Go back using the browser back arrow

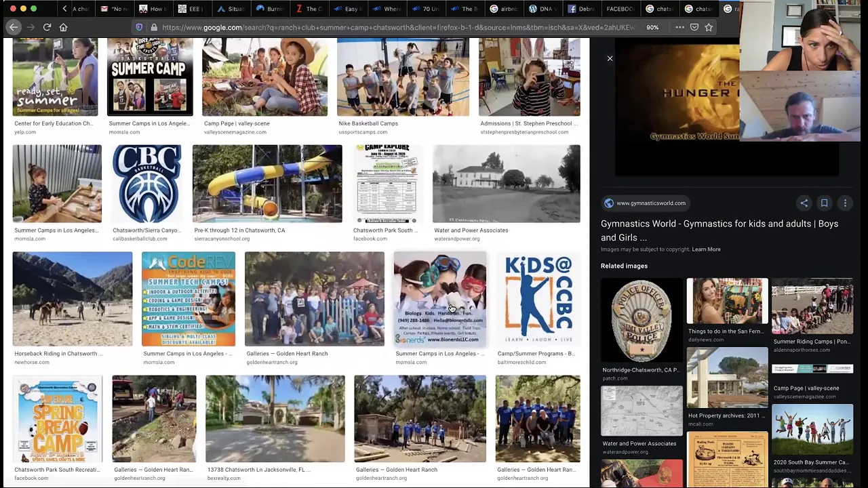pos(14,27)
